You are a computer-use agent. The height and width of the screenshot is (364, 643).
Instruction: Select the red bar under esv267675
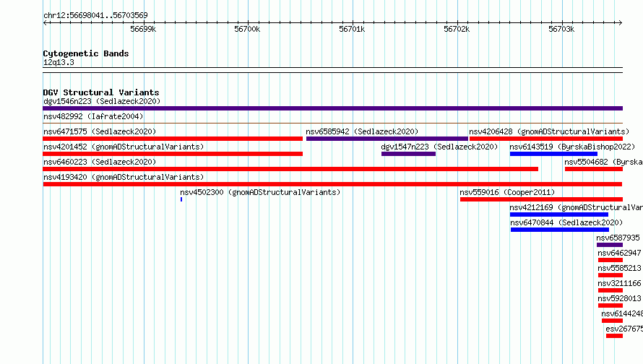click(614, 336)
